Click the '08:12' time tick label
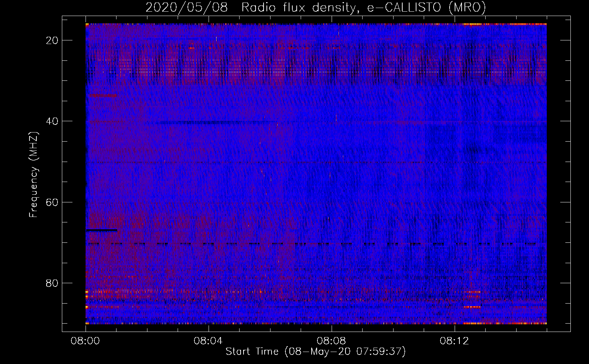This screenshot has height=364, width=589. click(454, 341)
